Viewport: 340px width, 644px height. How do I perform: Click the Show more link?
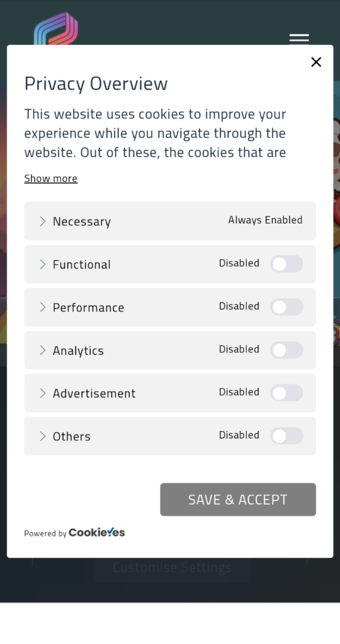pos(50,178)
